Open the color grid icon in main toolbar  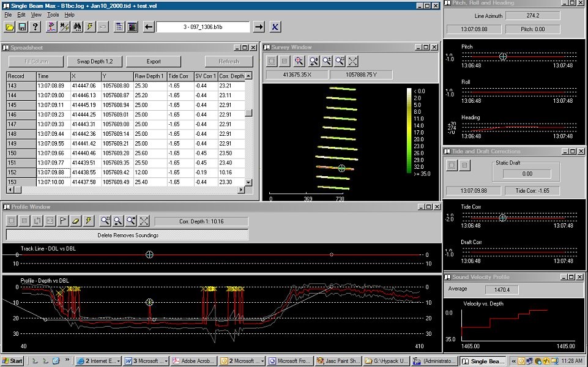coord(132,27)
